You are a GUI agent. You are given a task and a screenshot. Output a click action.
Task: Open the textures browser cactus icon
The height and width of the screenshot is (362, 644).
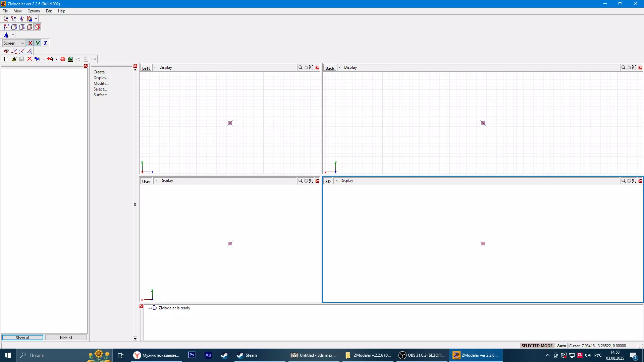(70, 59)
